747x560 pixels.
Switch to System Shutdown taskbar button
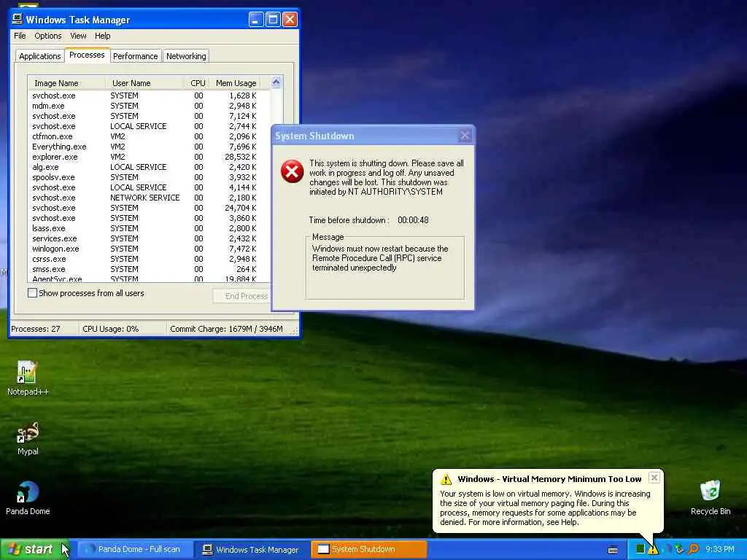pyautogui.click(x=368, y=550)
